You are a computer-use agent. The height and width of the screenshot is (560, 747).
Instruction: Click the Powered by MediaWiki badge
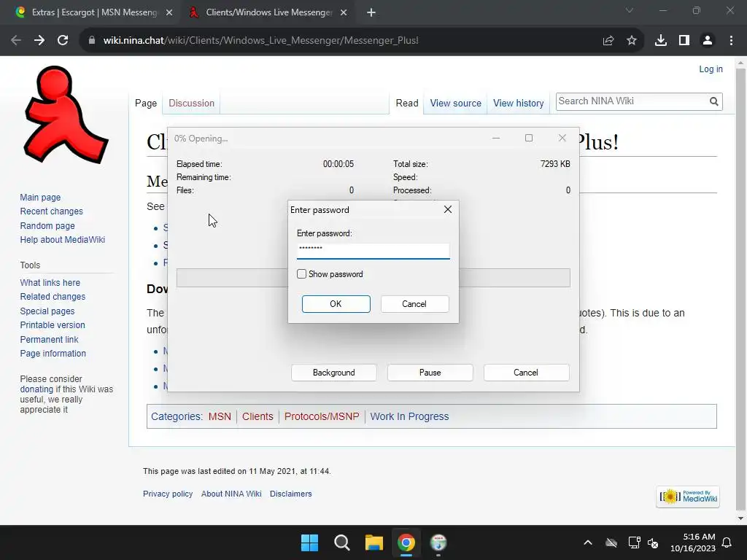pyautogui.click(x=687, y=497)
